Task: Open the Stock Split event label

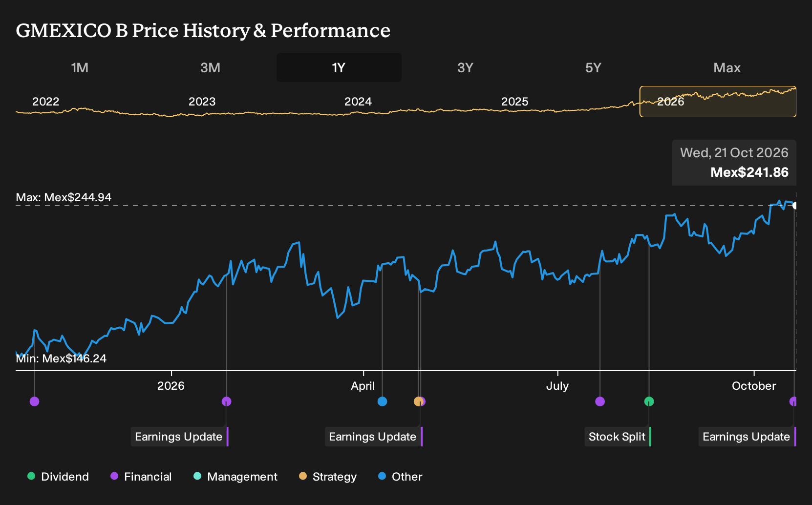Action: click(x=618, y=437)
